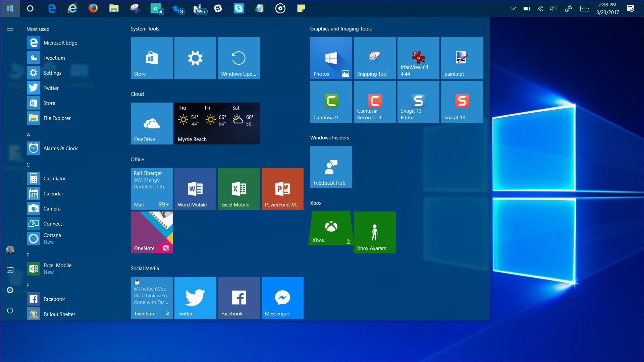
Task: Open the OneDrive tile
Action: 152,123
